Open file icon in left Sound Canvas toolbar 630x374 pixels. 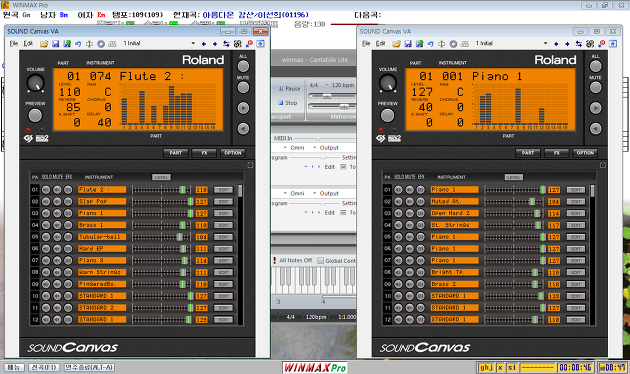click(x=44, y=43)
